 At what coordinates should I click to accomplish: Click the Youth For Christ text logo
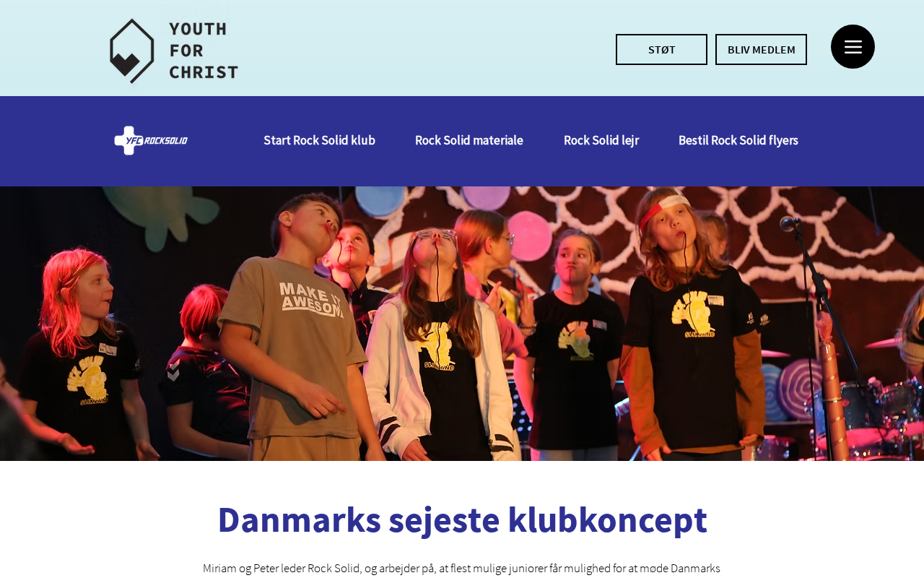pyautogui.click(x=204, y=51)
